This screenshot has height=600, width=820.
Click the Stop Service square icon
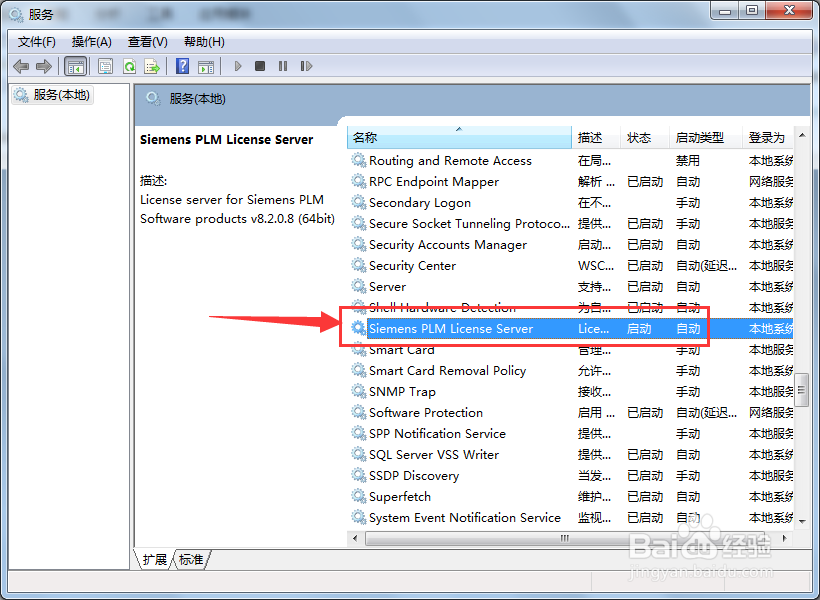(x=260, y=66)
